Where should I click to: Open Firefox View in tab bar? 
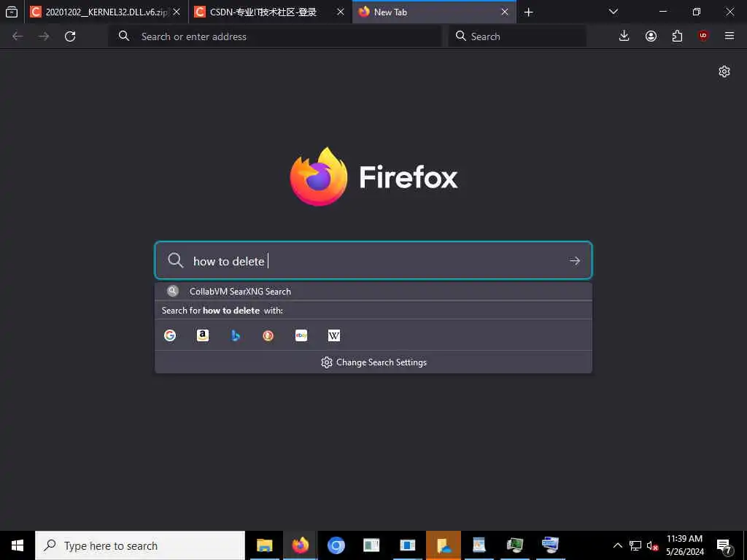point(12,12)
